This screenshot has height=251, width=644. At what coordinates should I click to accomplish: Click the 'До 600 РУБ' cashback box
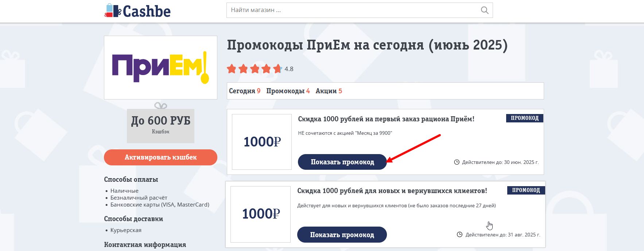coord(160,126)
